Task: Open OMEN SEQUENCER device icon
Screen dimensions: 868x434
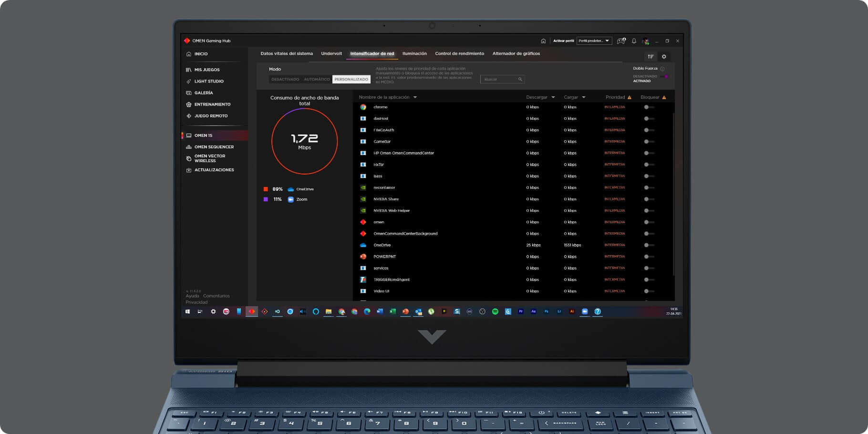Action: tap(189, 147)
